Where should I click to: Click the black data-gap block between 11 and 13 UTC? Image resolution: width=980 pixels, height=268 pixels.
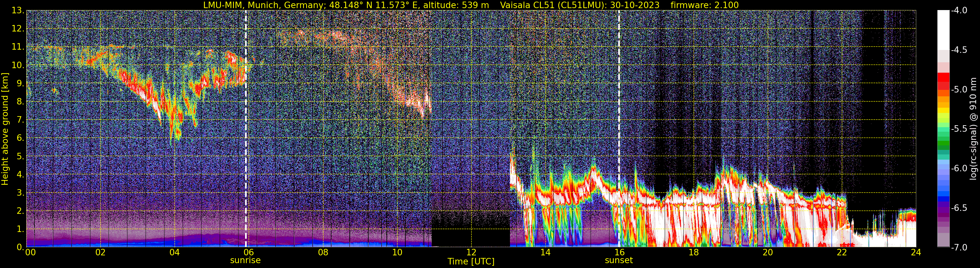click(x=471, y=237)
